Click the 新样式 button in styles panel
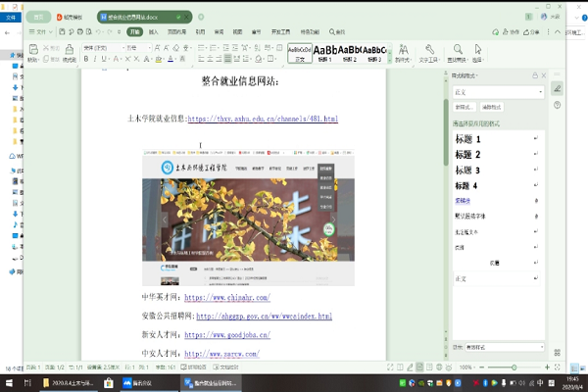 [464, 106]
